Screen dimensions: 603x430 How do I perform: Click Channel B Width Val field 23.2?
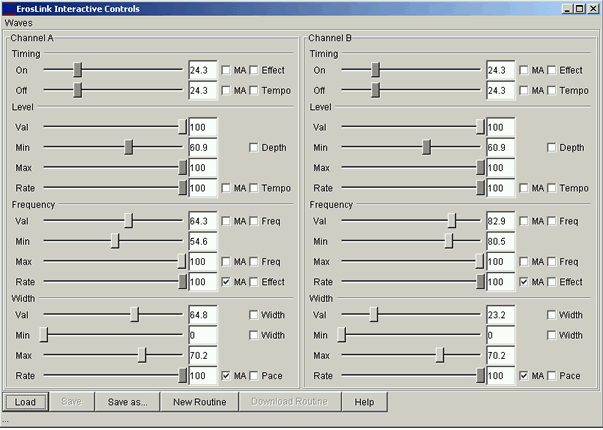(x=501, y=315)
